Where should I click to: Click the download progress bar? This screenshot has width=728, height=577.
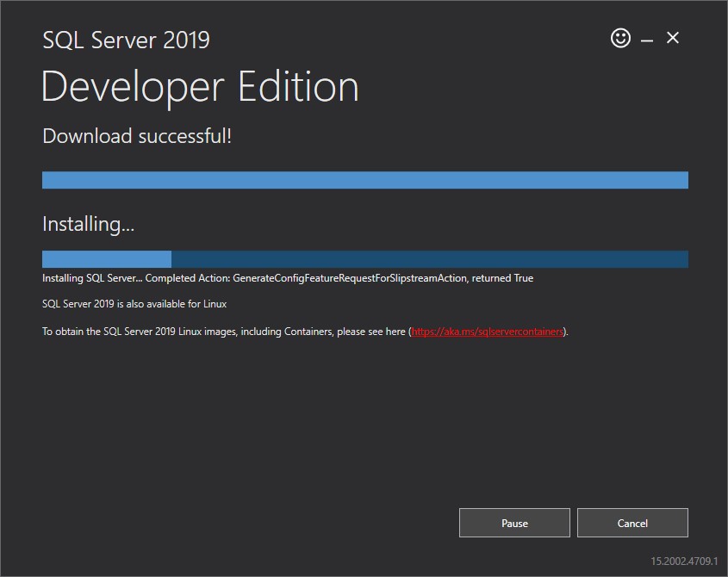[364, 179]
